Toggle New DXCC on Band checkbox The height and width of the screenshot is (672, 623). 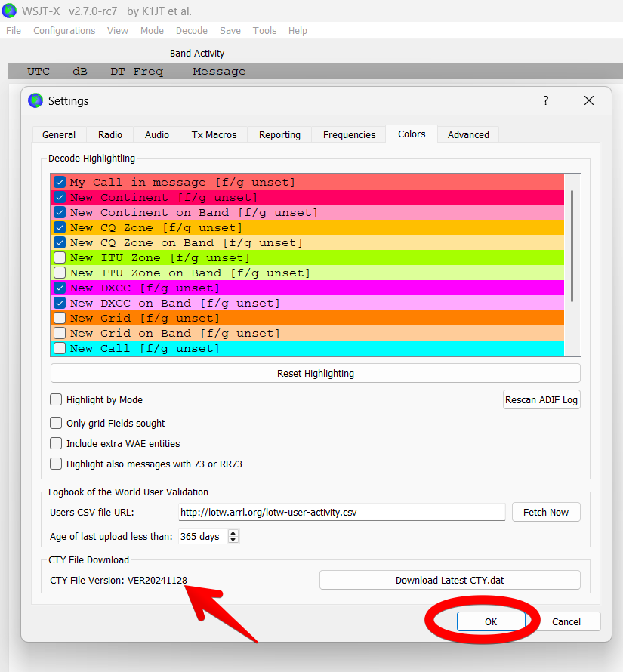pos(60,303)
